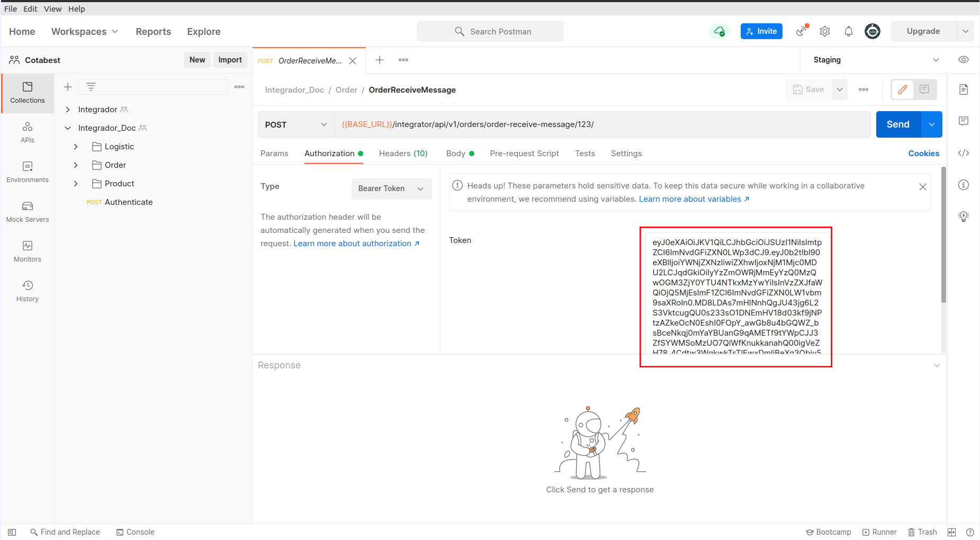Screen dimensions: 980x540
Task: Click the filter collections icon
Action: tap(91, 87)
